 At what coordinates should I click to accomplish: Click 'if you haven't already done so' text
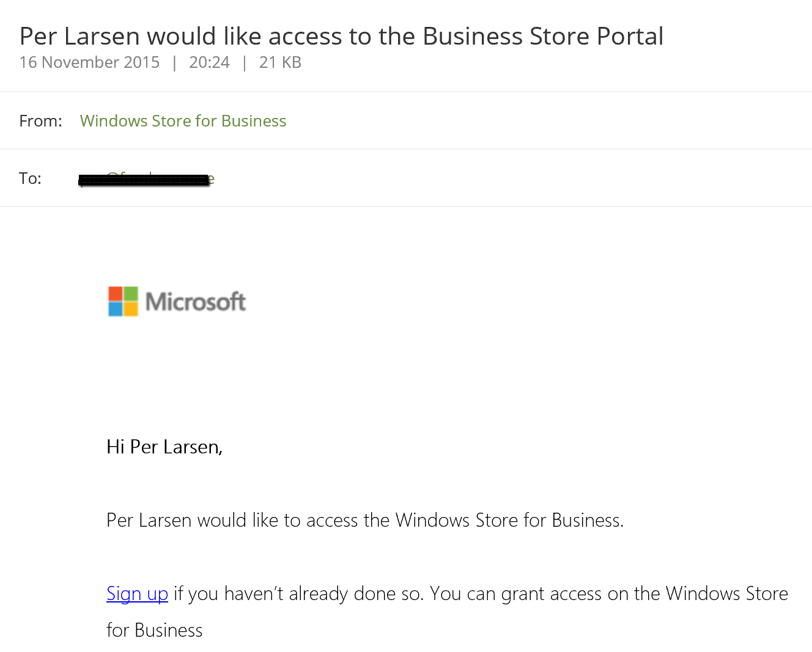point(298,593)
